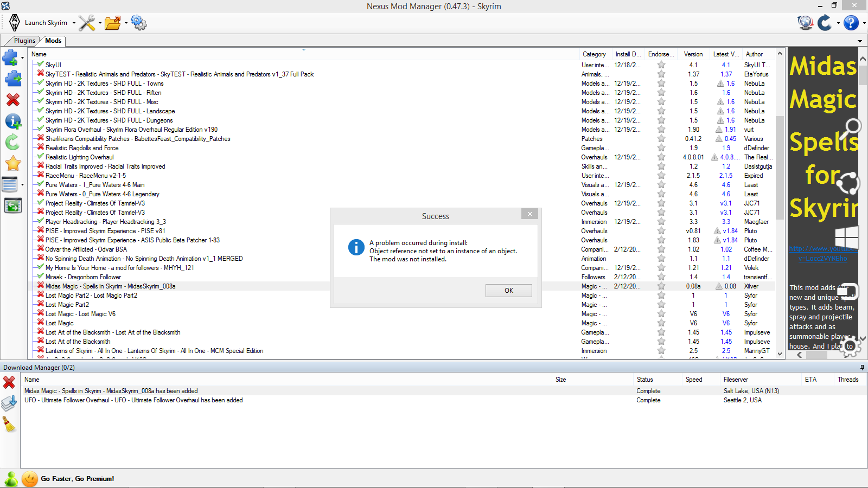Expand the help icon dropdown arrow
Image resolution: width=868 pixels, height=488 pixels.
pyautogui.click(x=864, y=23)
